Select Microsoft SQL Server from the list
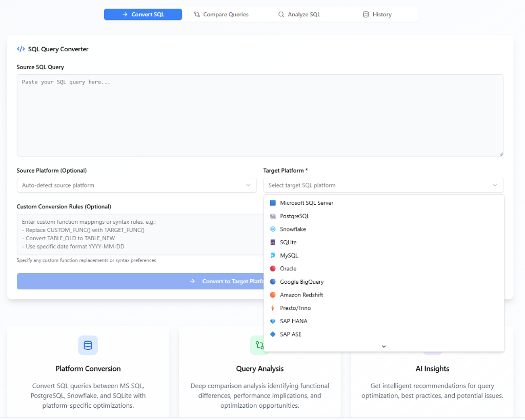Viewport: 525px width, 420px height. click(x=383, y=203)
